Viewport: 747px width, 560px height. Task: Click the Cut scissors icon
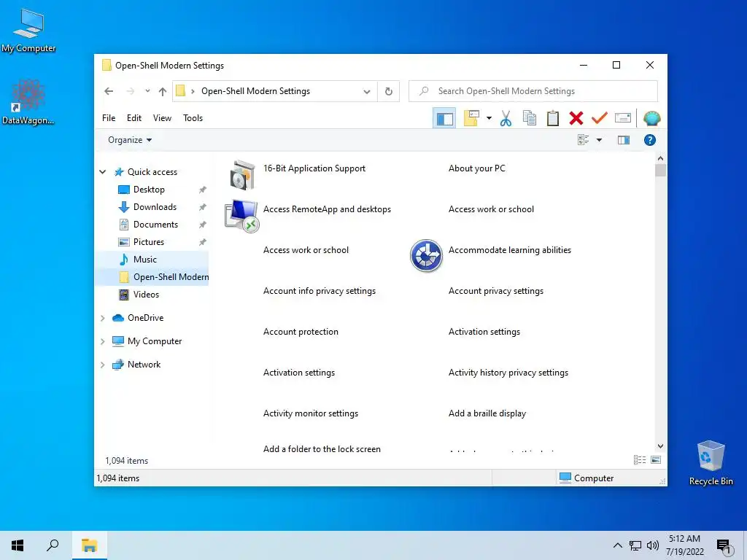click(506, 118)
